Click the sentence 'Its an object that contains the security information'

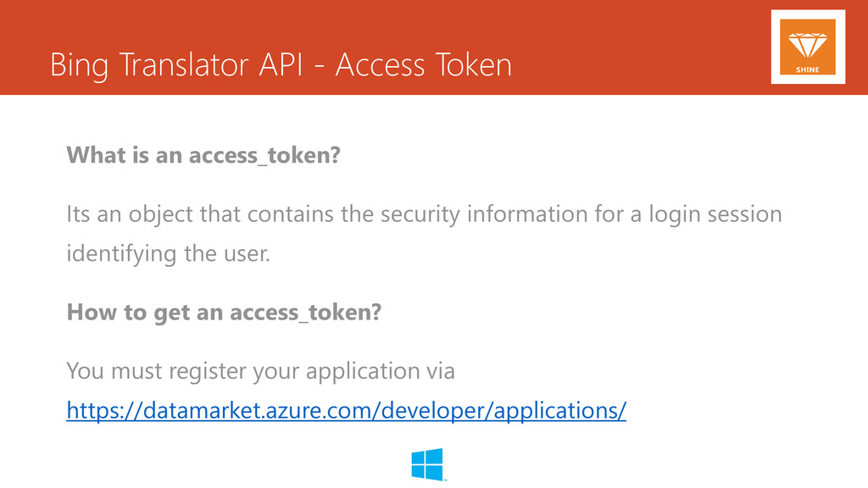[x=327, y=214]
